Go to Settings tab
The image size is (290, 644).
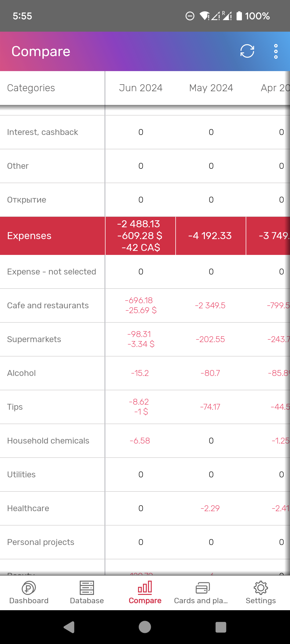260,592
